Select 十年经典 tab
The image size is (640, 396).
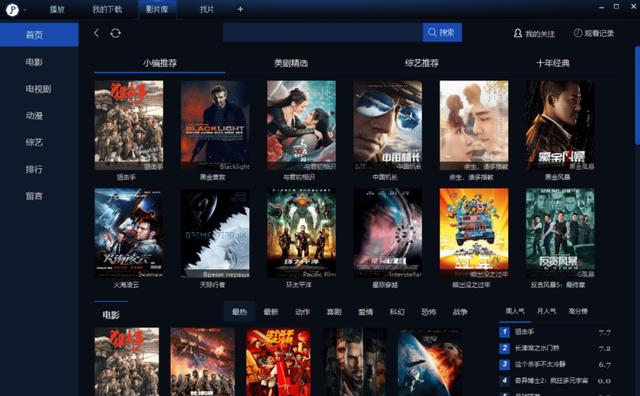coord(553,63)
